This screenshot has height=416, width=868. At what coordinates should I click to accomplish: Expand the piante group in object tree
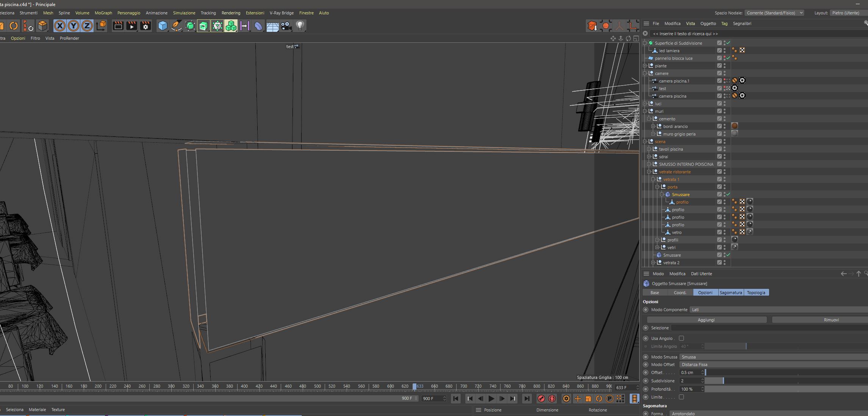(645, 66)
